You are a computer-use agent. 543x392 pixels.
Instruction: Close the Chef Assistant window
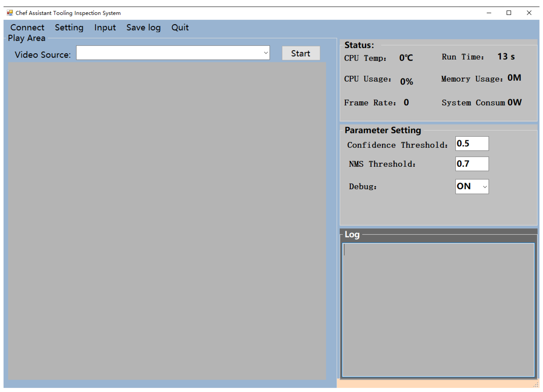[529, 13]
